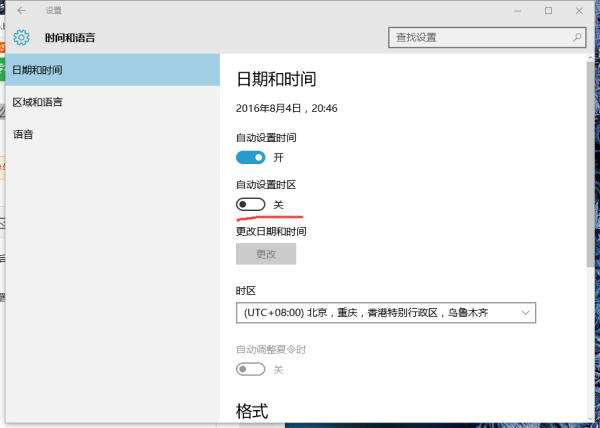Screen dimensions: 600x428
Task: Enable the 自动设置时区 toggle
Action: coord(251,204)
